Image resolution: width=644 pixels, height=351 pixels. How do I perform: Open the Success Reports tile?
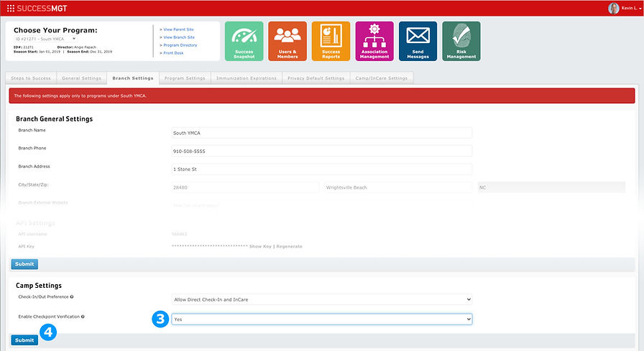click(x=331, y=42)
